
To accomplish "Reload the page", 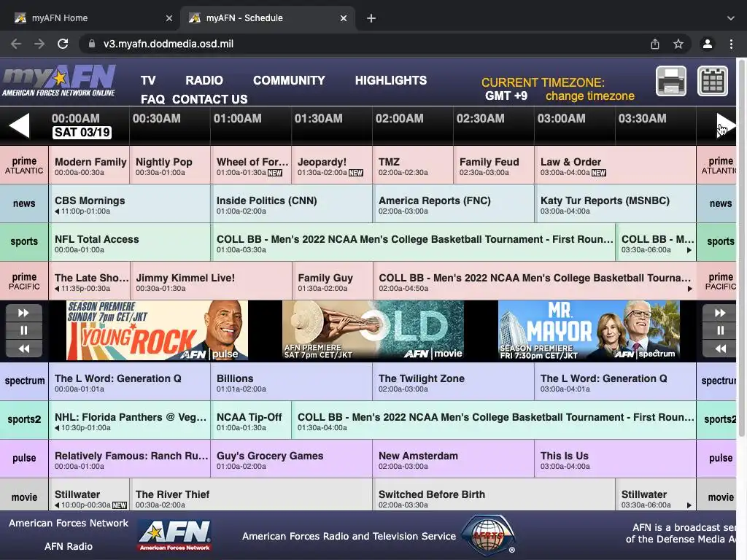I will [63, 44].
